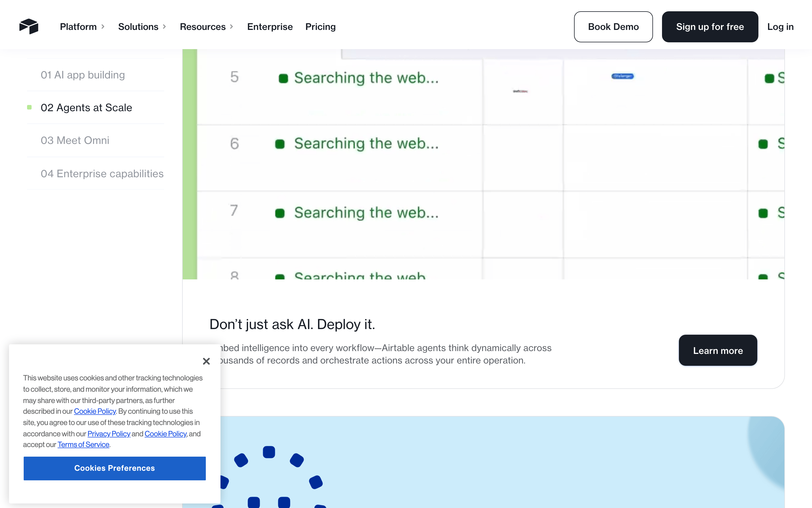Click row number 5 in the grid
This screenshot has width=812, height=508.
point(234,76)
